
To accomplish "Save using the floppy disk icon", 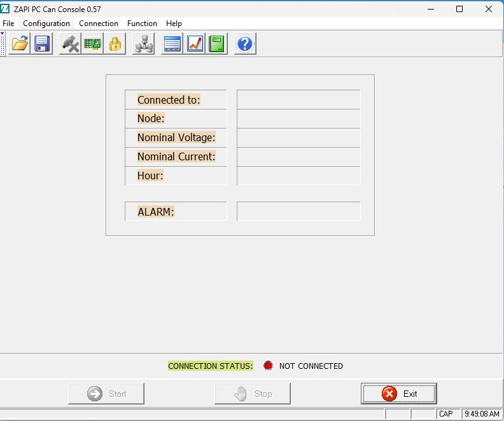I will coord(42,44).
